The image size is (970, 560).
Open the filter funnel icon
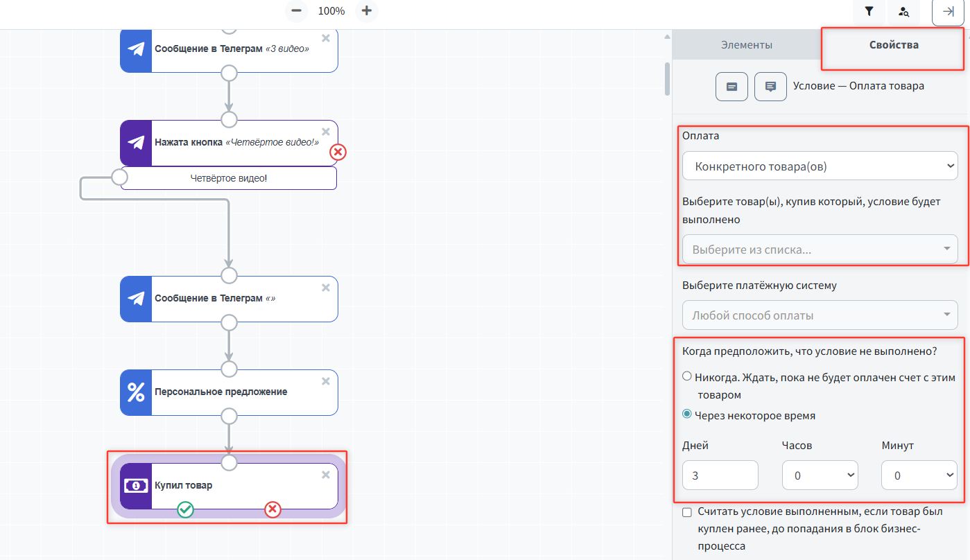(x=869, y=11)
